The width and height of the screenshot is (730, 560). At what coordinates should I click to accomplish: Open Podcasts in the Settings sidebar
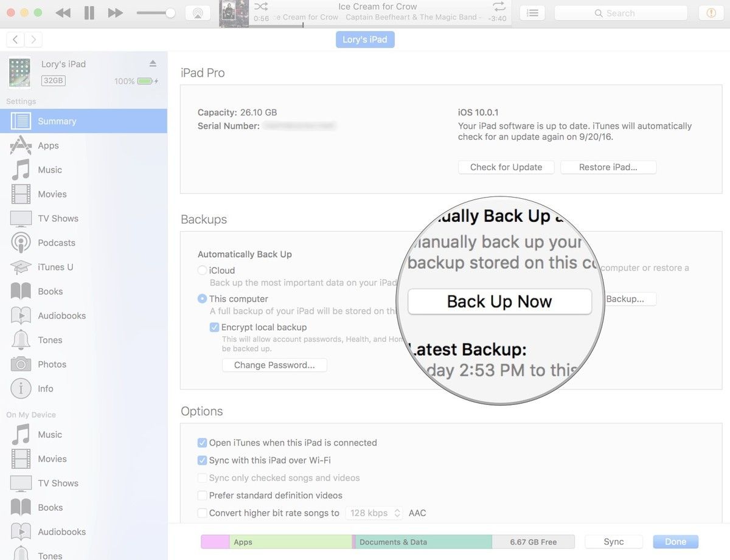[56, 243]
